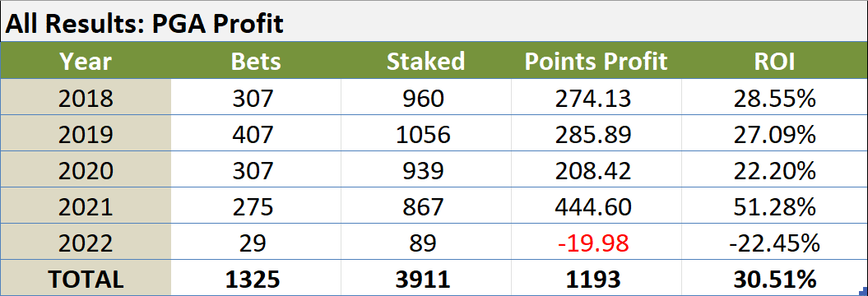Select the 2018 year cell
This screenshot has width=868, height=296.
86,99
